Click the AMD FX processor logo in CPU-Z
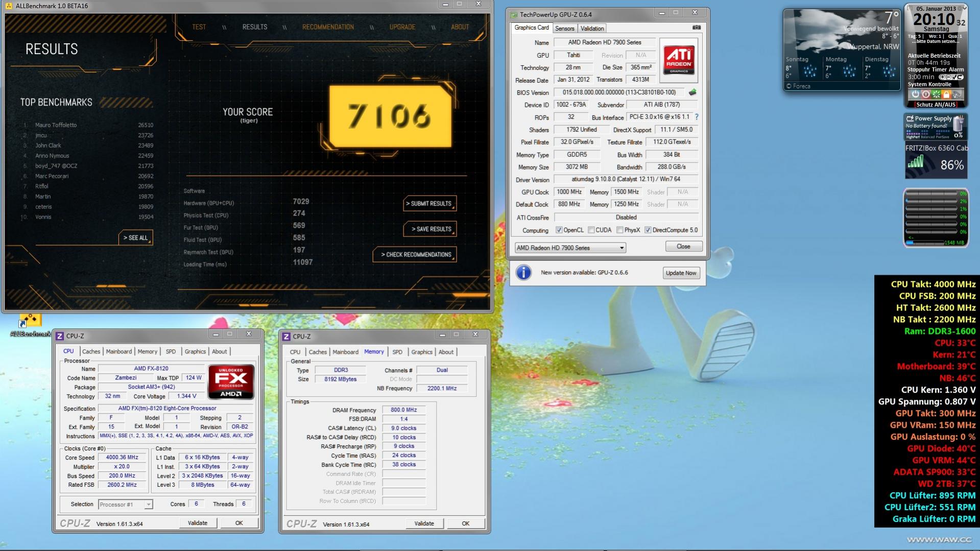This screenshot has width=980, height=551. pos(231,381)
